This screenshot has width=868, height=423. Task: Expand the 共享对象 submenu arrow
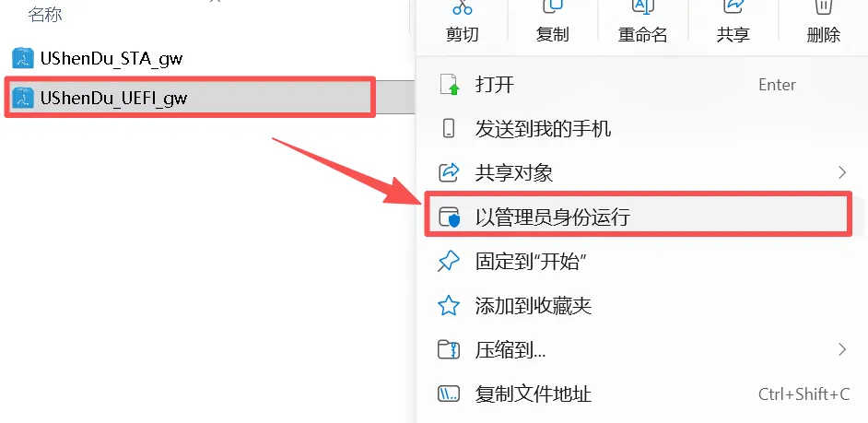(x=842, y=172)
